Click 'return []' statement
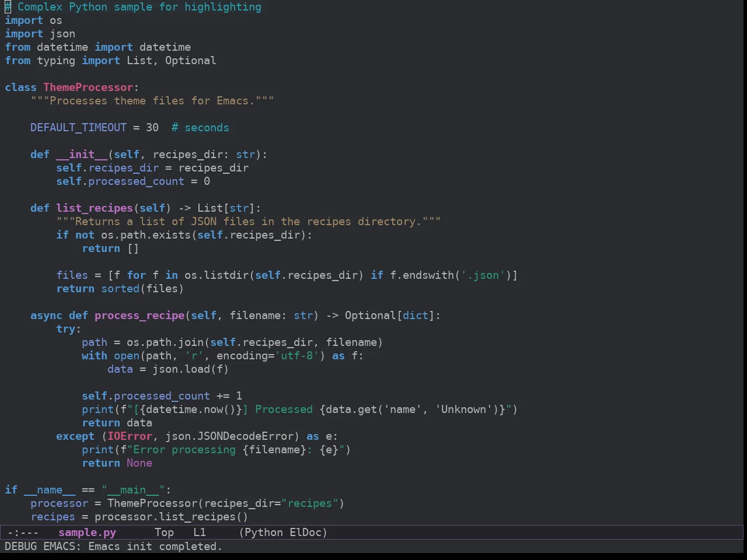Screen dimensions: 747x560 [110, 249]
